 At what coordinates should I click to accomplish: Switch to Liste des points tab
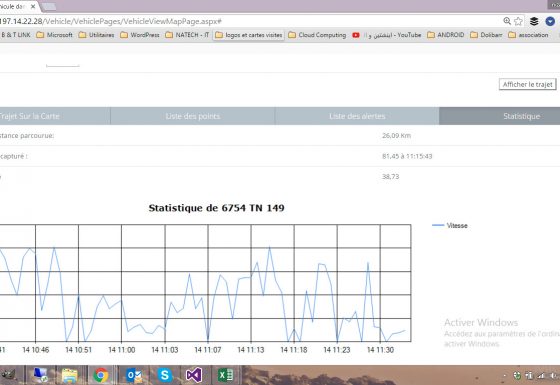(193, 116)
